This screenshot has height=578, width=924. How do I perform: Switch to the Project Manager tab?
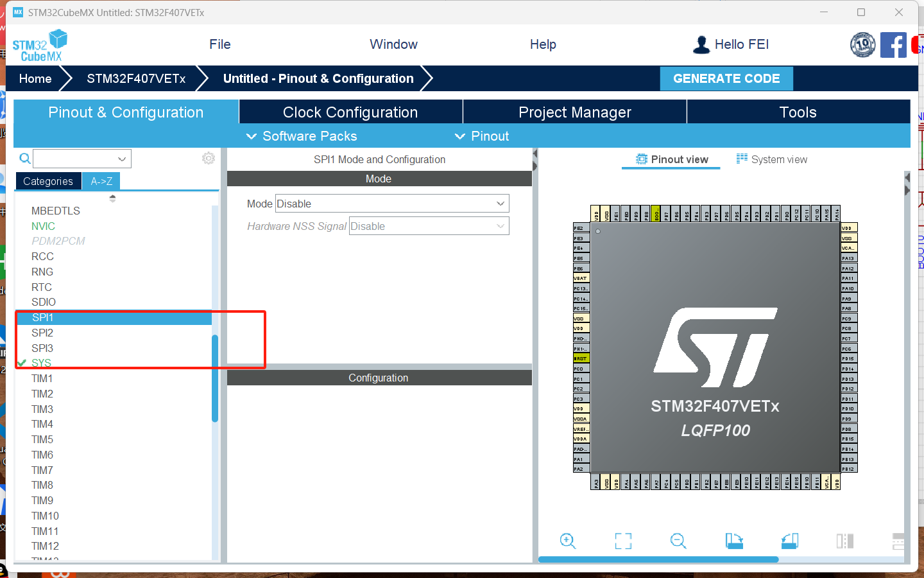click(575, 112)
